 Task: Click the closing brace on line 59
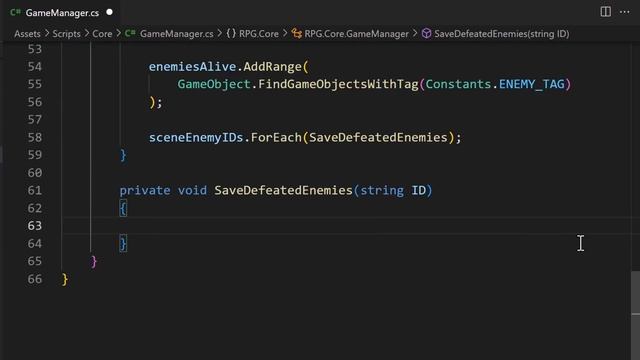(x=123, y=155)
